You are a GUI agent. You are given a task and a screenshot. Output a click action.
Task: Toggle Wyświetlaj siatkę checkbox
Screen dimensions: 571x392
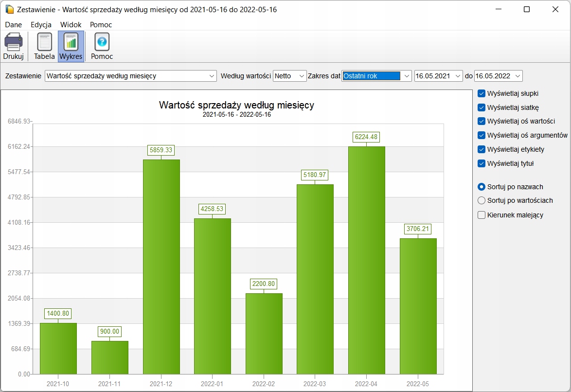(482, 107)
